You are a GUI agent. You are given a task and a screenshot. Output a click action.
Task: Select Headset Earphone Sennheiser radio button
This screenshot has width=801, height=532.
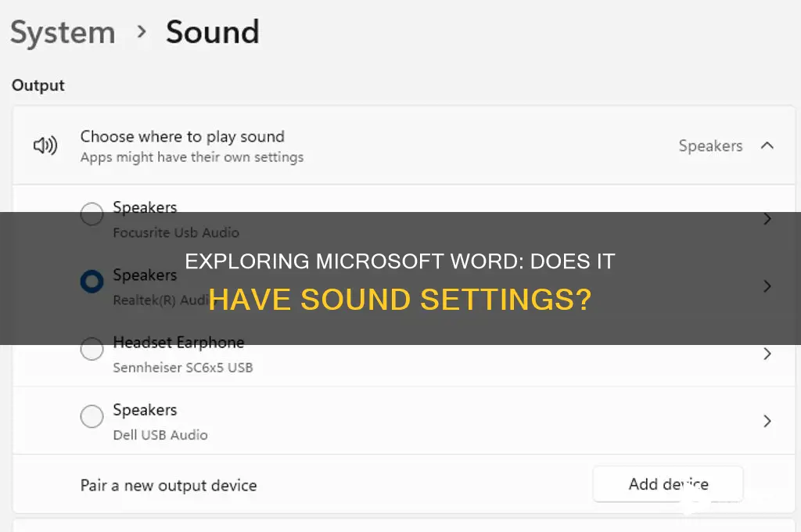coord(92,349)
